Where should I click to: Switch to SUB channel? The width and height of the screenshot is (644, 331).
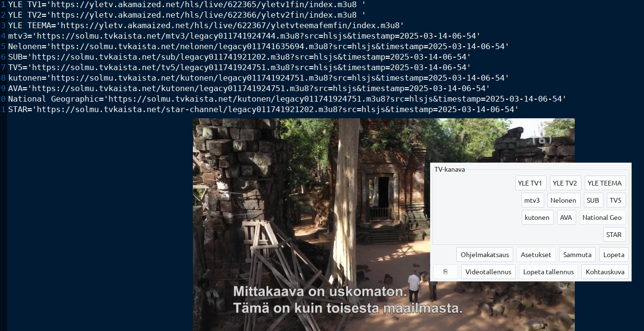click(x=593, y=200)
